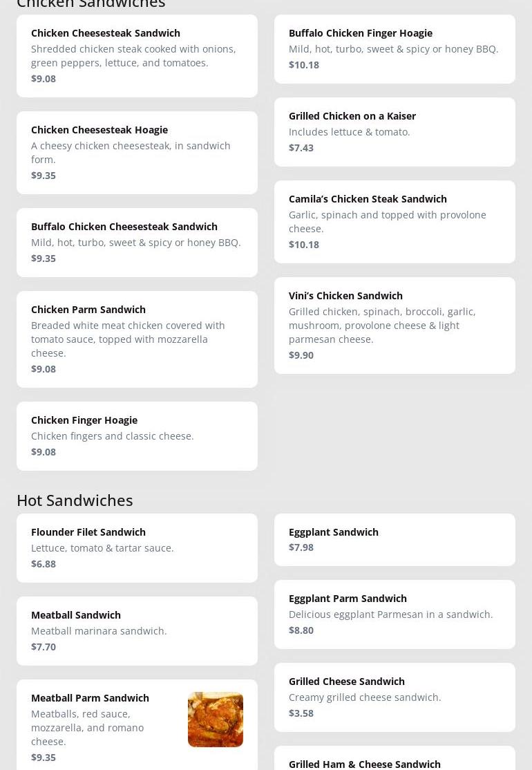Image resolution: width=532 pixels, height=770 pixels.
Task: Choose the Buffalo Chicken Finger Hoagie
Action: [x=394, y=48]
